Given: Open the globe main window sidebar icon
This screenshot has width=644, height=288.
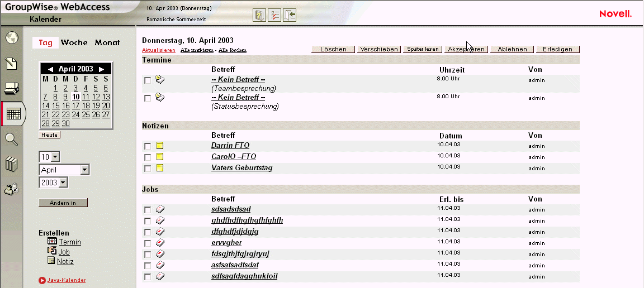Looking at the screenshot, I should 12,38.
